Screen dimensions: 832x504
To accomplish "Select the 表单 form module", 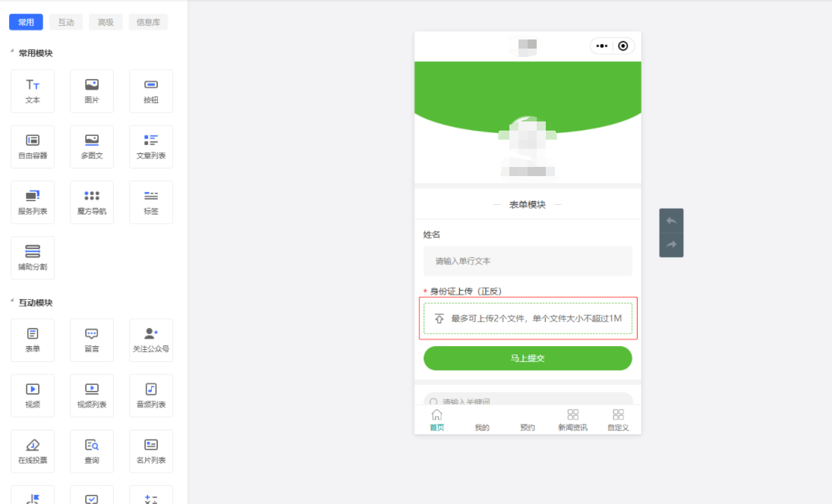I will click(33, 340).
